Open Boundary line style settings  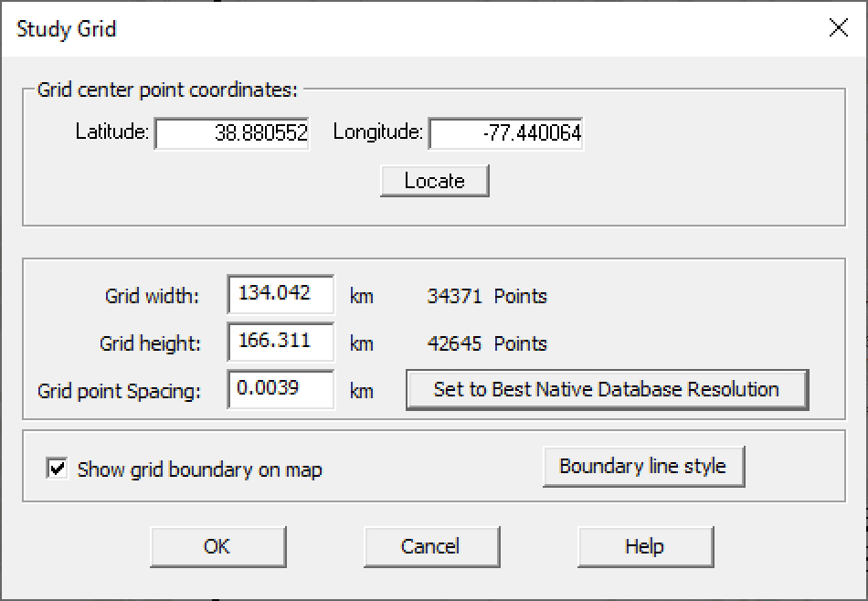click(x=642, y=467)
